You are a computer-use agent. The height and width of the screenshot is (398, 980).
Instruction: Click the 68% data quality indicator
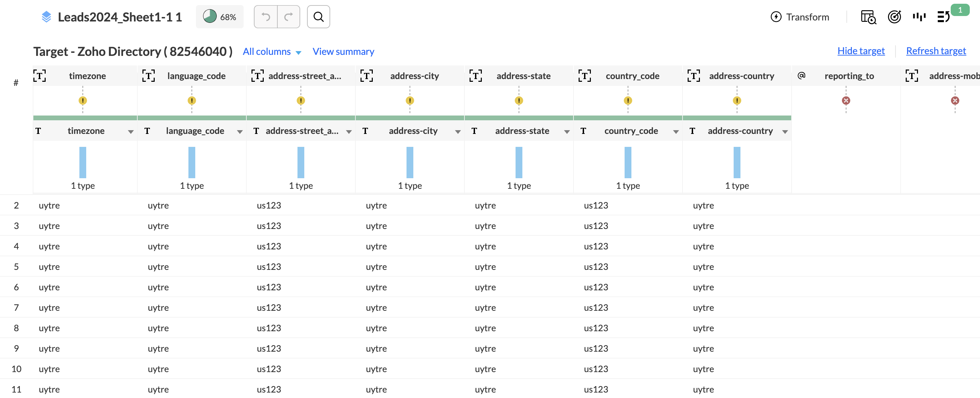coord(219,17)
